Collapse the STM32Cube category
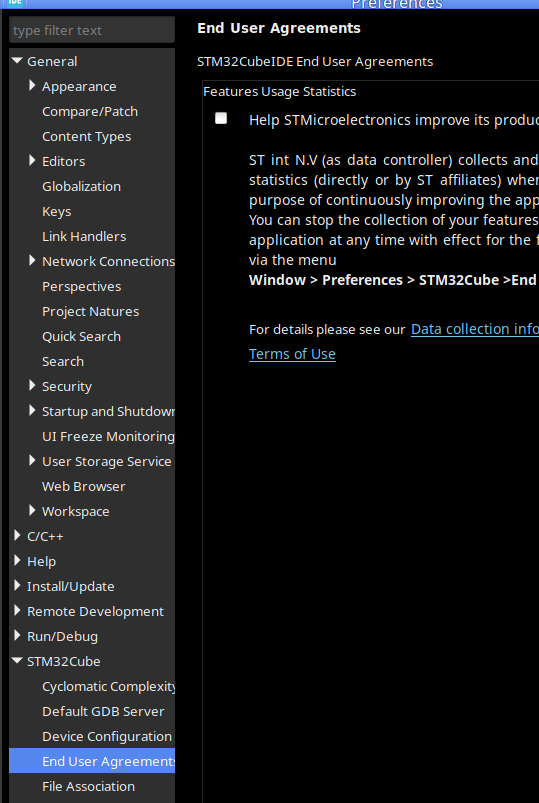The image size is (539, 803). (x=17, y=661)
